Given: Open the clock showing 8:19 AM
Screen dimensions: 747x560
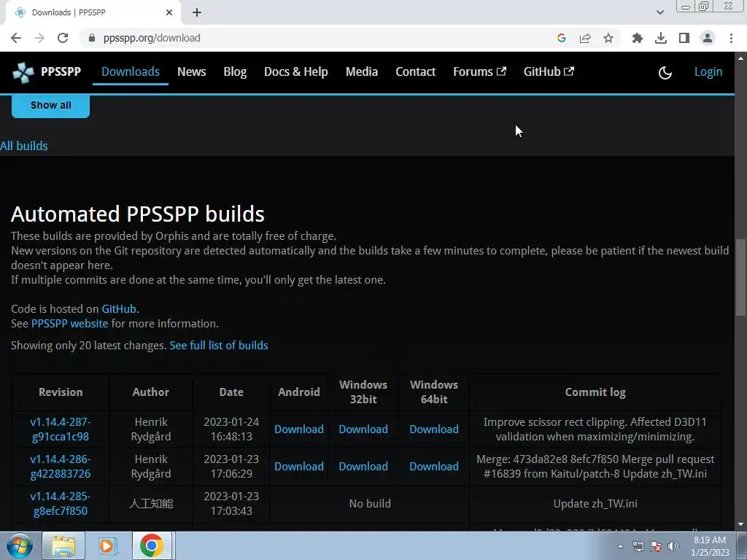Looking at the screenshot, I should pyautogui.click(x=710, y=546).
